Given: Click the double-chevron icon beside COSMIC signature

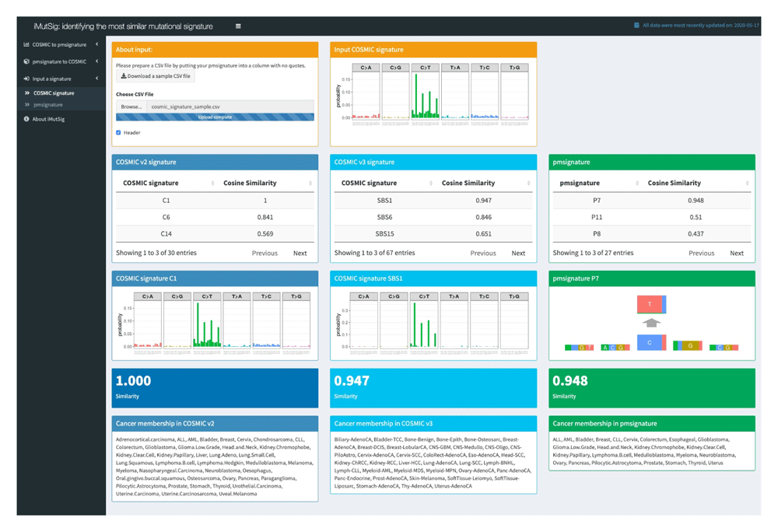Looking at the screenshot, I should pyautogui.click(x=27, y=93).
